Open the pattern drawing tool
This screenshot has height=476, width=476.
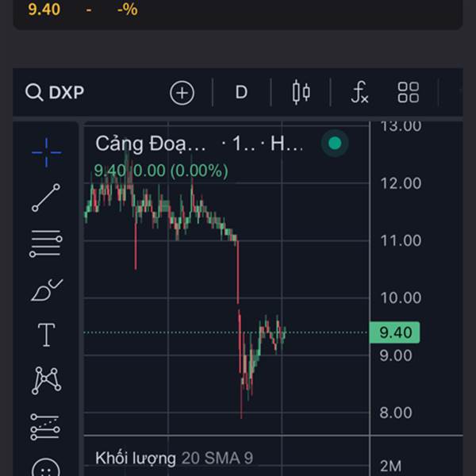click(x=47, y=380)
